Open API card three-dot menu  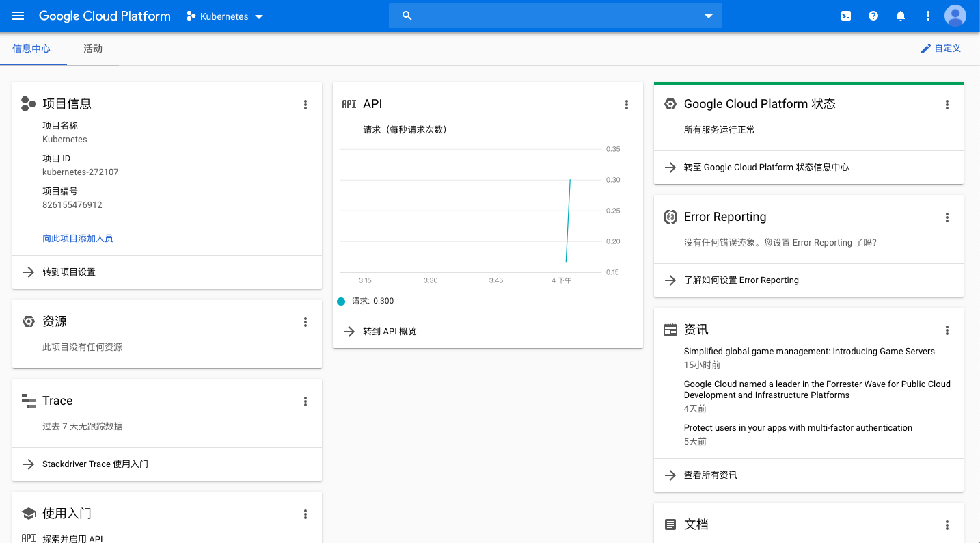[x=627, y=105]
